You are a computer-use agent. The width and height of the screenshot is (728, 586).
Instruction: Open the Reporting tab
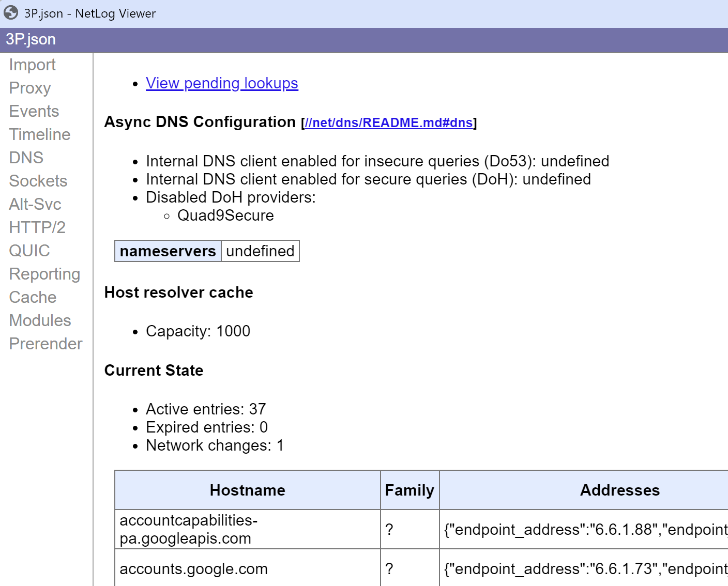[x=44, y=274]
